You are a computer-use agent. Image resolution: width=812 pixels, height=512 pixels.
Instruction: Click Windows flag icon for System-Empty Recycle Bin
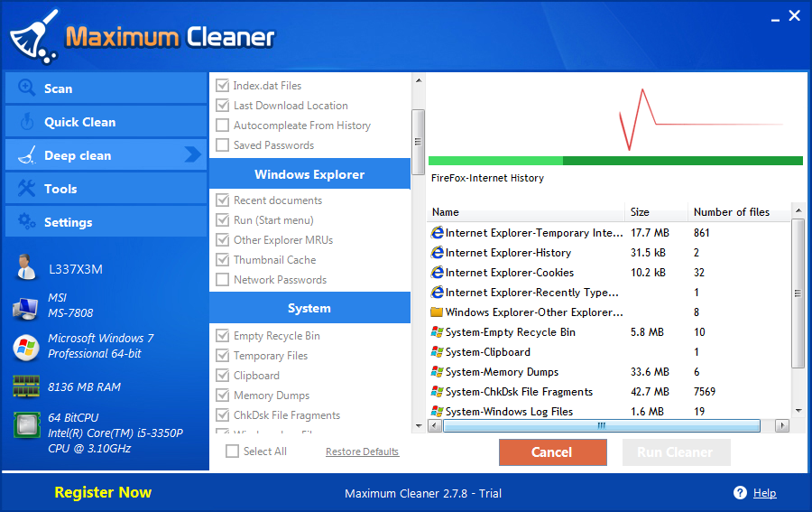coord(437,331)
